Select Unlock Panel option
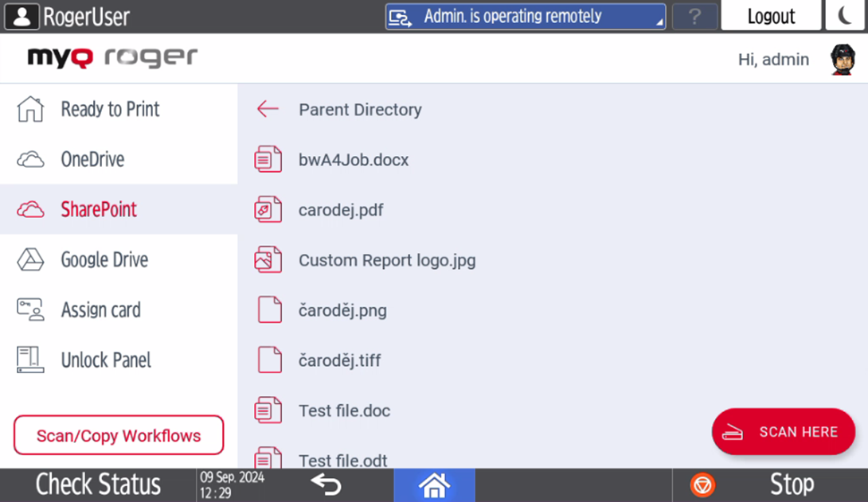The image size is (868, 502). point(106,360)
